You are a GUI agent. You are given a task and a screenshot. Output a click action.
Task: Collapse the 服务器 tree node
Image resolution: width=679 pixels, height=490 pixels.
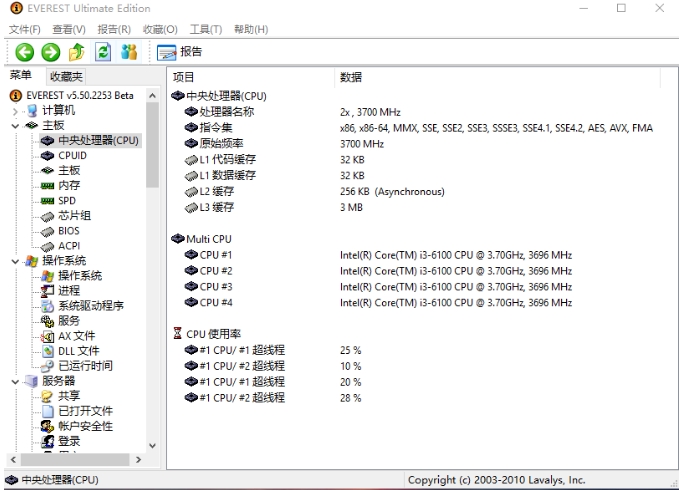(15, 382)
